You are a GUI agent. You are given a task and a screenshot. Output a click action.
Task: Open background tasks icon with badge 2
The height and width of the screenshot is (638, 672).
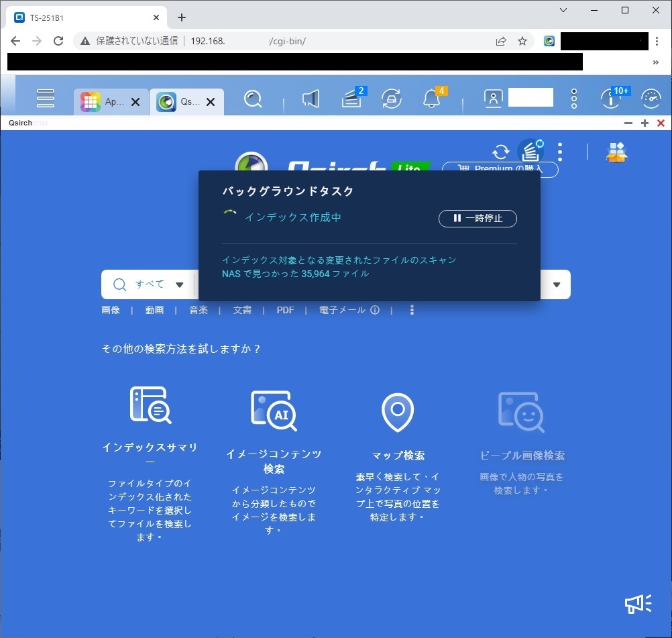[x=352, y=98]
